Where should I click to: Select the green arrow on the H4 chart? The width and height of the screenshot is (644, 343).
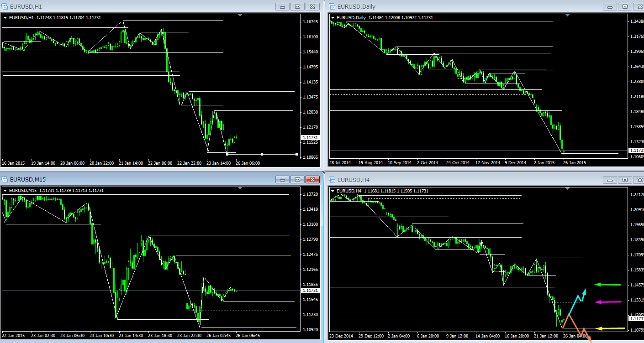click(x=607, y=285)
